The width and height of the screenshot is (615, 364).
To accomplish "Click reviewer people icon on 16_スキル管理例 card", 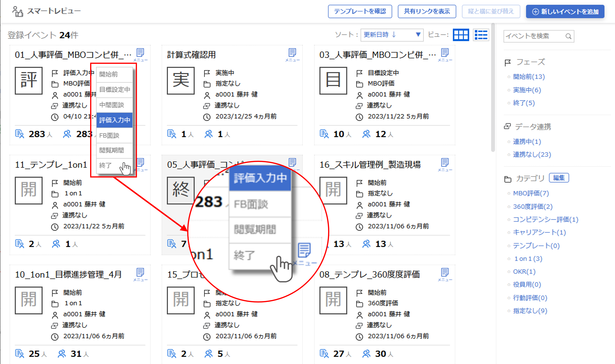I will (366, 244).
